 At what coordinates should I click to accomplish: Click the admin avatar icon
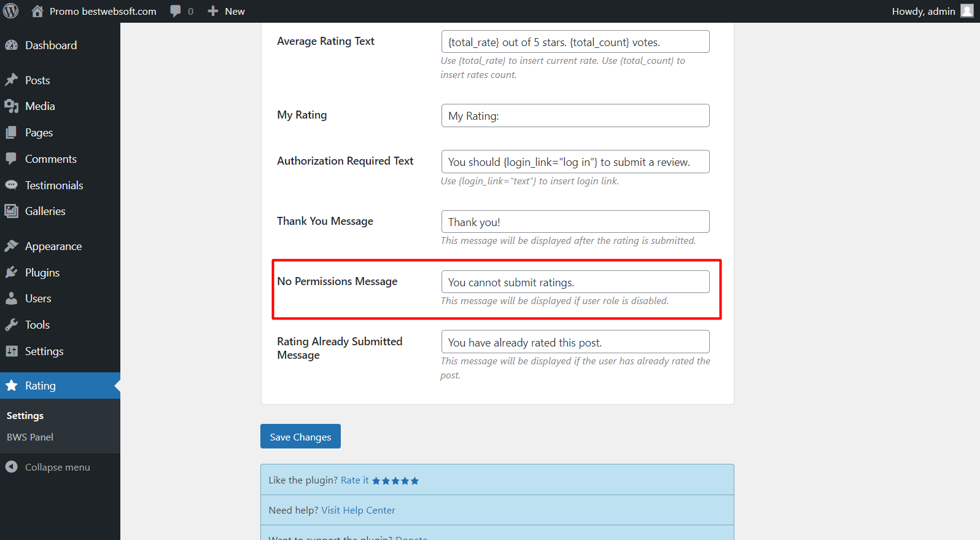[x=967, y=11]
